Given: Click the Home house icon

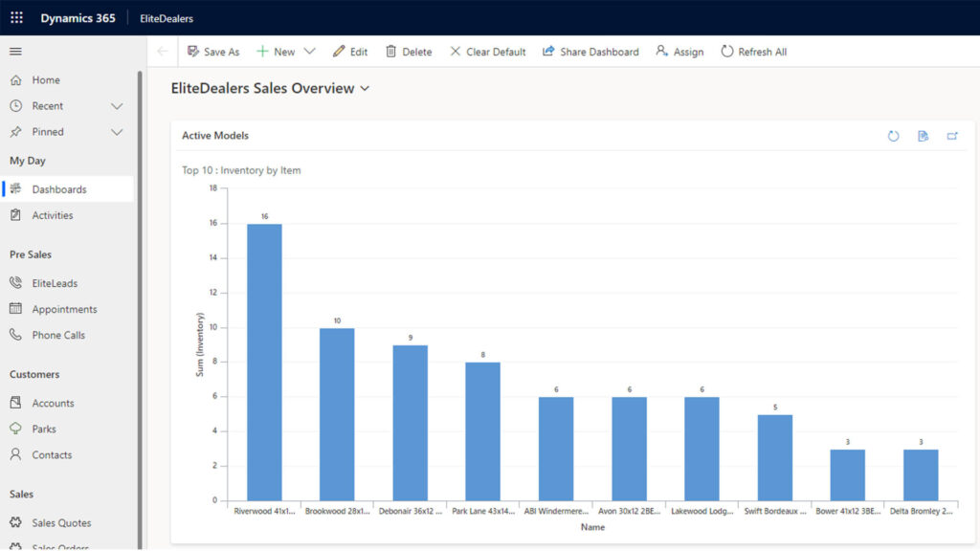Looking at the screenshot, I should pos(15,80).
